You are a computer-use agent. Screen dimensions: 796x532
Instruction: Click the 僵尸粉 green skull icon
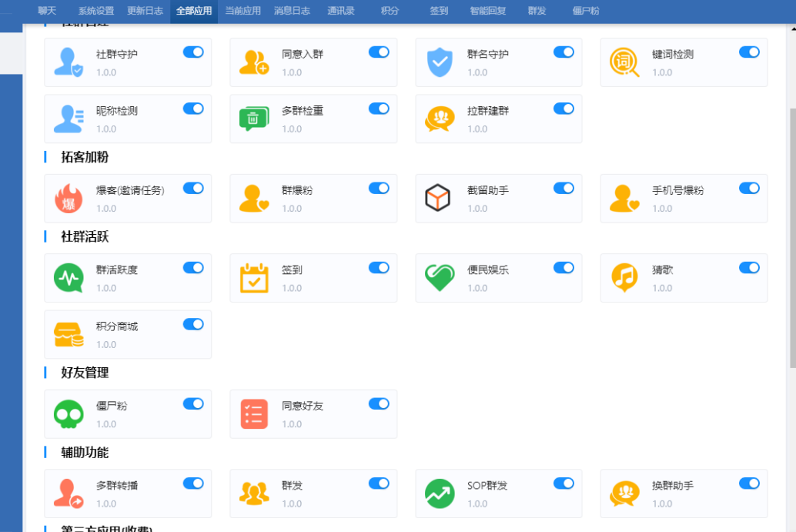tap(68, 414)
